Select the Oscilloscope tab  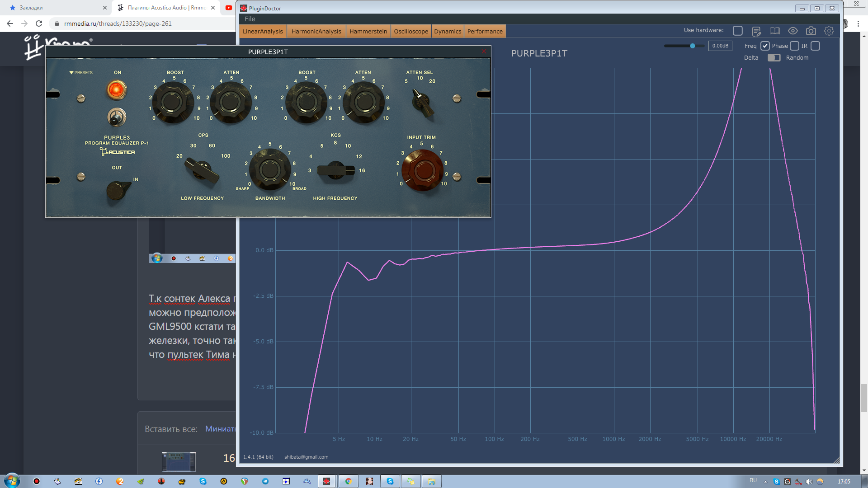[x=410, y=31]
